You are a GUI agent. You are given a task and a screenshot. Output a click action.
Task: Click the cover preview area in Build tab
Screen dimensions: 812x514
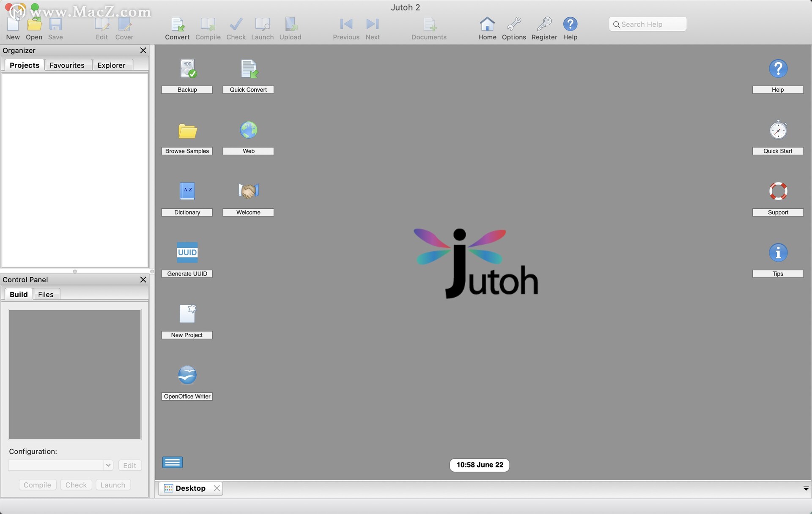tap(75, 375)
